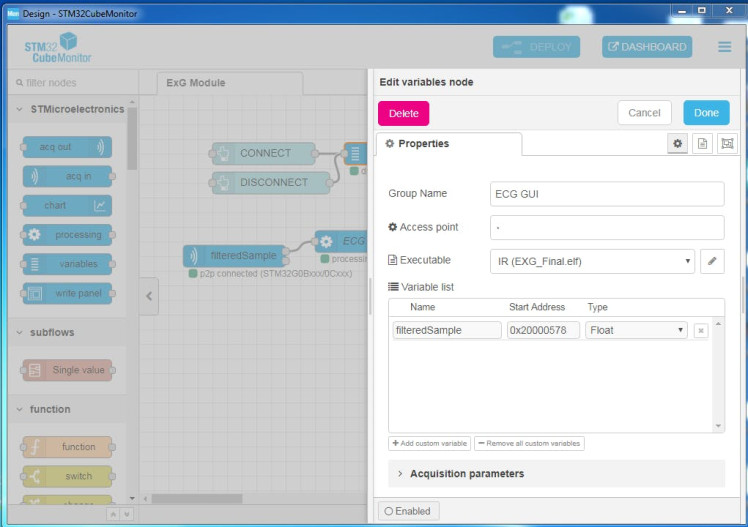Click the node settings gear icon
748x527 pixels.
(x=677, y=144)
